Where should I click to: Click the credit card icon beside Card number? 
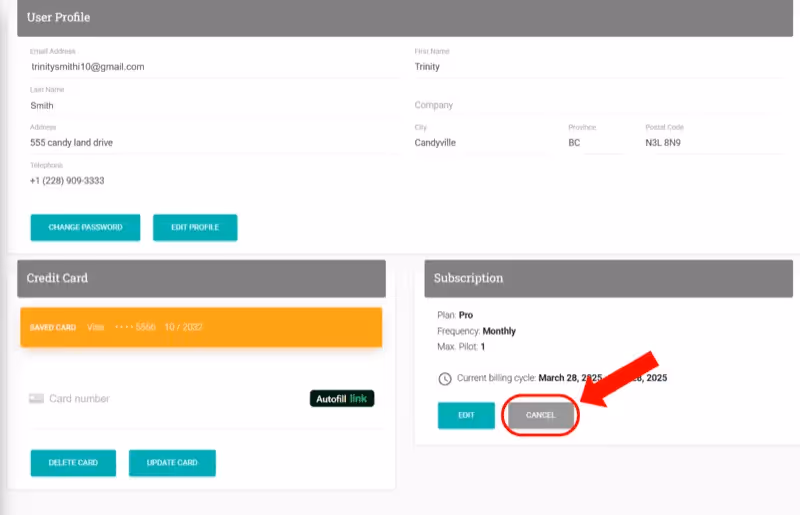click(37, 398)
